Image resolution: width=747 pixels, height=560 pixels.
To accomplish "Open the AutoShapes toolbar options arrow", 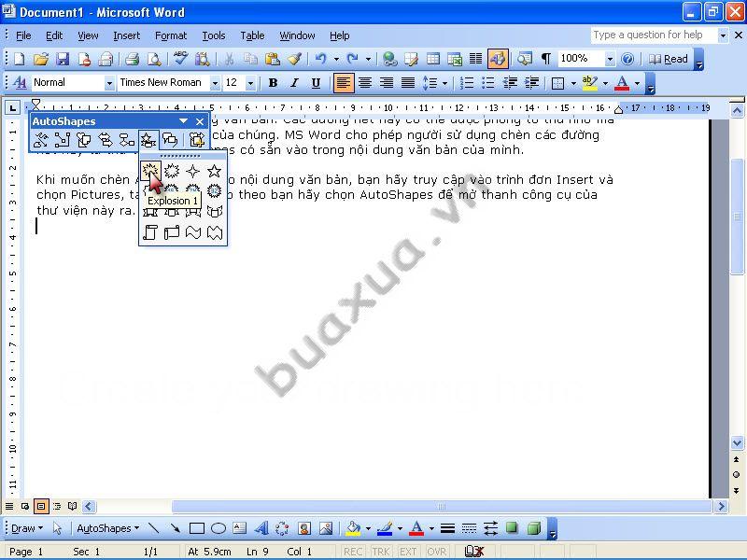I will pos(183,121).
